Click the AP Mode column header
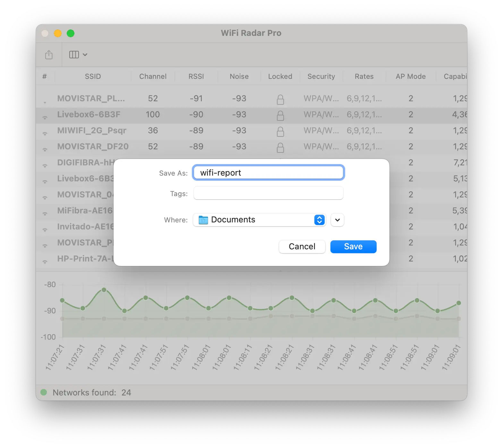The height and width of the screenshot is (448, 503). click(411, 76)
